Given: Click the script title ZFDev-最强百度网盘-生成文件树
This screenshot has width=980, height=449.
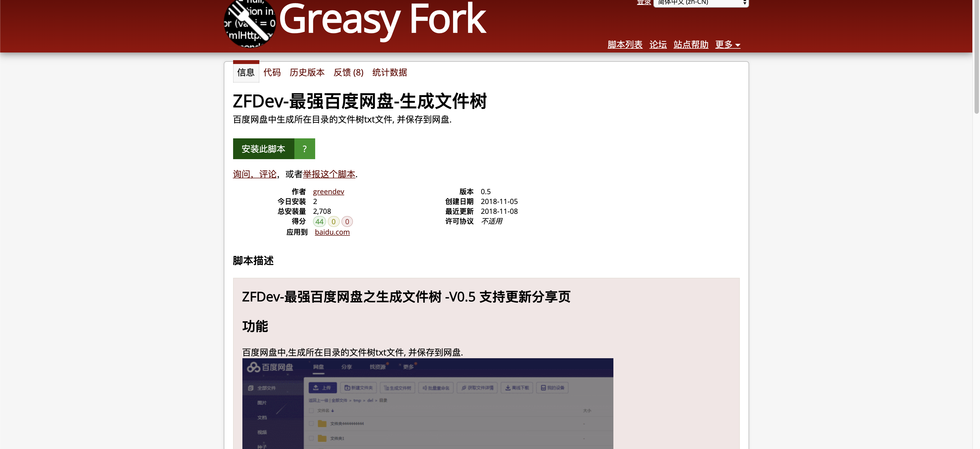Looking at the screenshot, I should click(359, 101).
